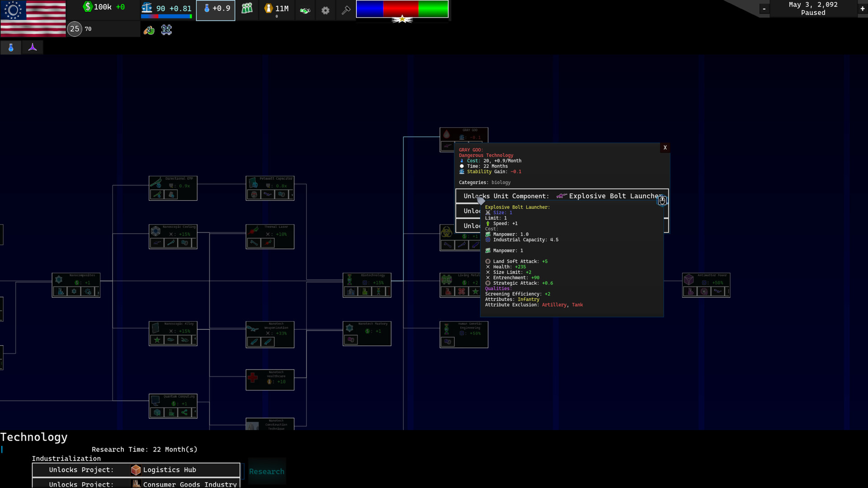The width and height of the screenshot is (868, 488).
Task: Select the purple tri-star tab
Action: (x=33, y=47)
